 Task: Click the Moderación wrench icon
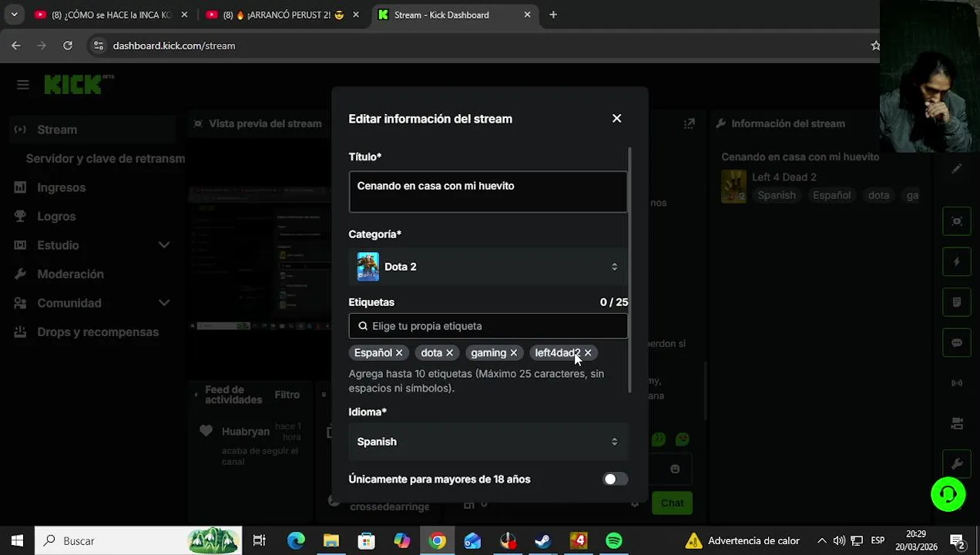(x=21, y=274)
